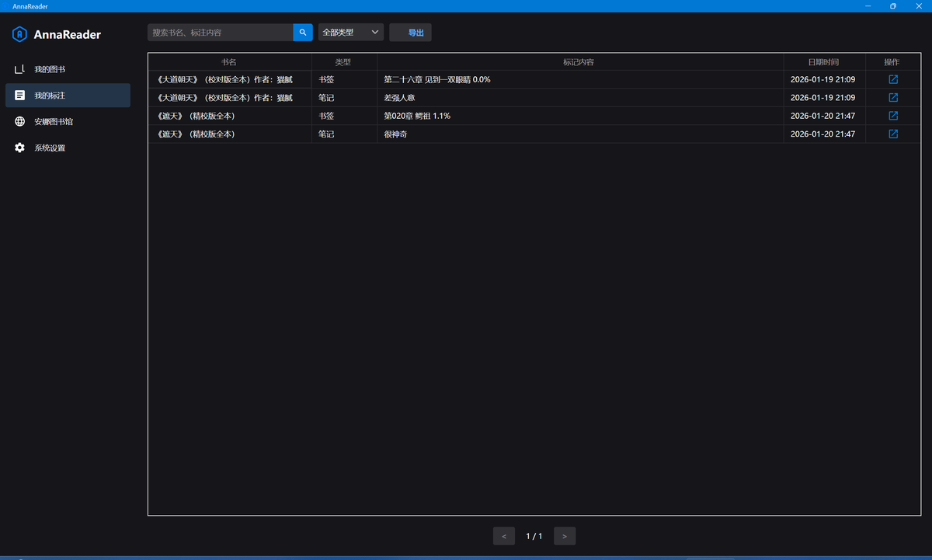Click the 操作 column header
Image resolution: width=932 pixels, height=560 pixels.
[892, 62]
